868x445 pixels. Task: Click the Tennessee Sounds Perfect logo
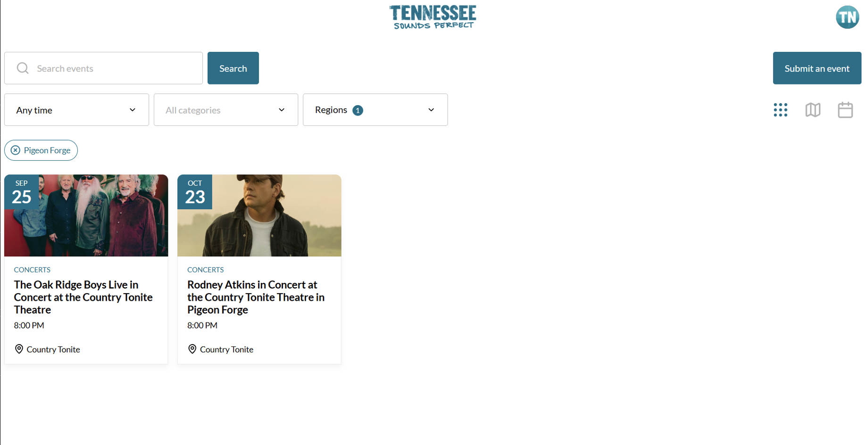click(433, 17)
